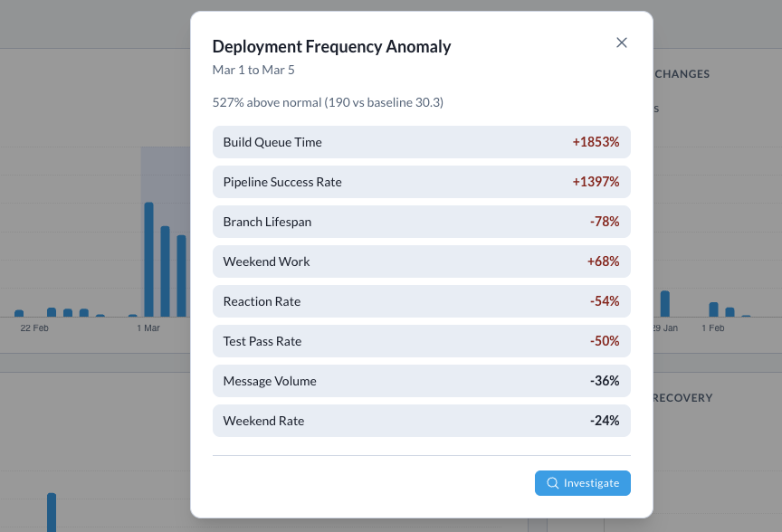Click the 527% above normal summary text

tap(328, 102)
